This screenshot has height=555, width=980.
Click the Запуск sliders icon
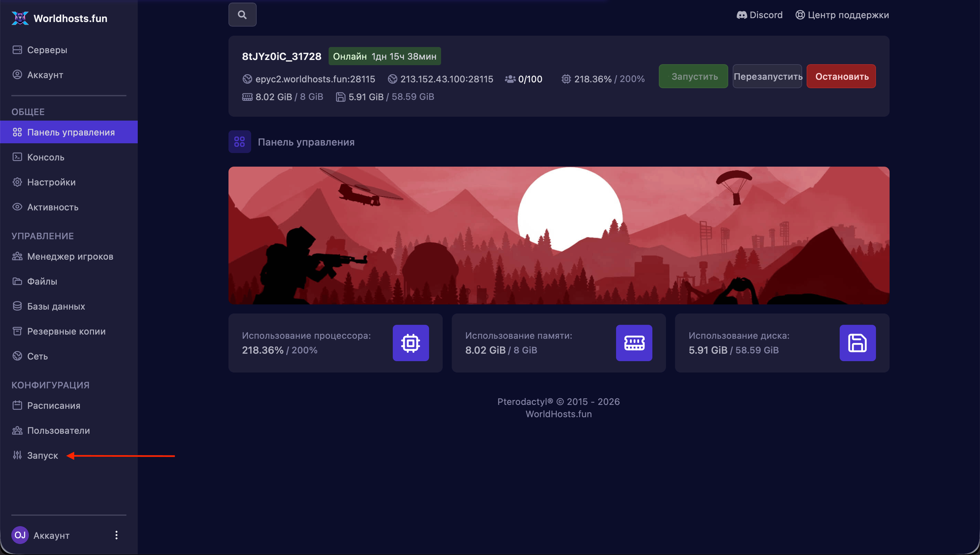coord(17,455)
